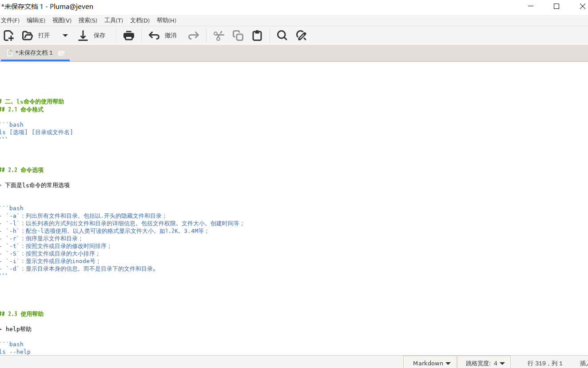Click the 打开 label button

44,36
